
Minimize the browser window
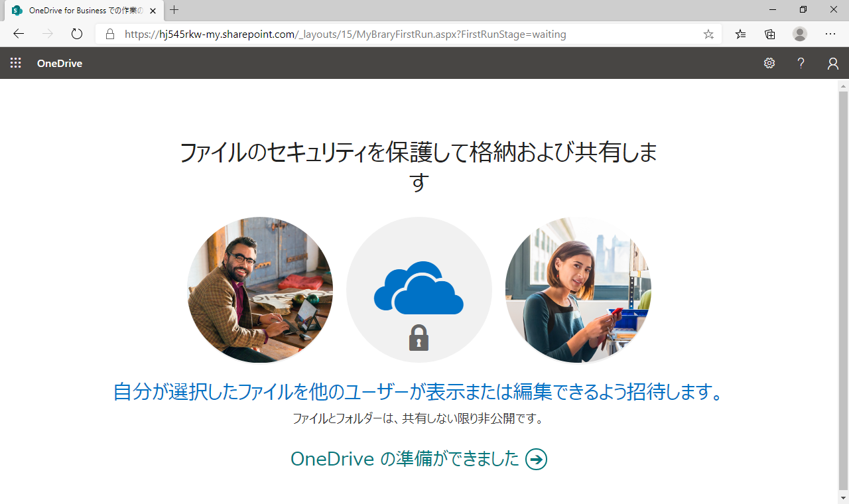773,9
